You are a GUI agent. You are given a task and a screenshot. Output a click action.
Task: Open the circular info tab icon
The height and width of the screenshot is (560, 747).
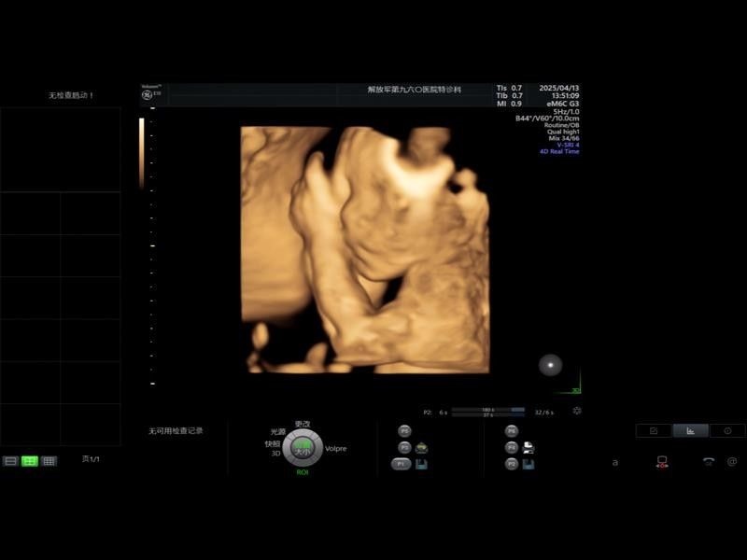click(x=727, y=431)
